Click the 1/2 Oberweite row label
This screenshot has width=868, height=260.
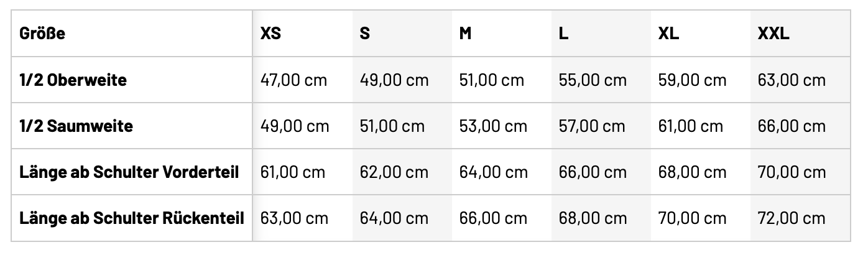[73, 80]
